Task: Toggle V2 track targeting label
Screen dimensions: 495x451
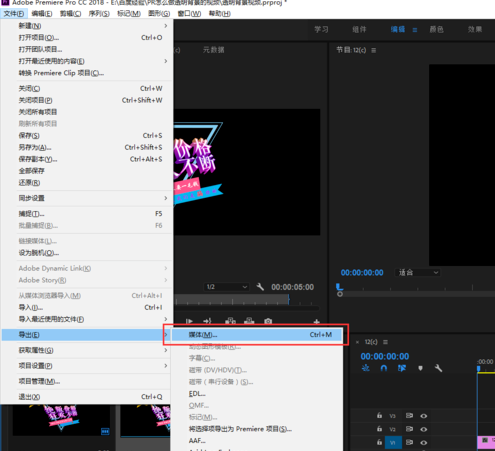Action: pos(393,429)
